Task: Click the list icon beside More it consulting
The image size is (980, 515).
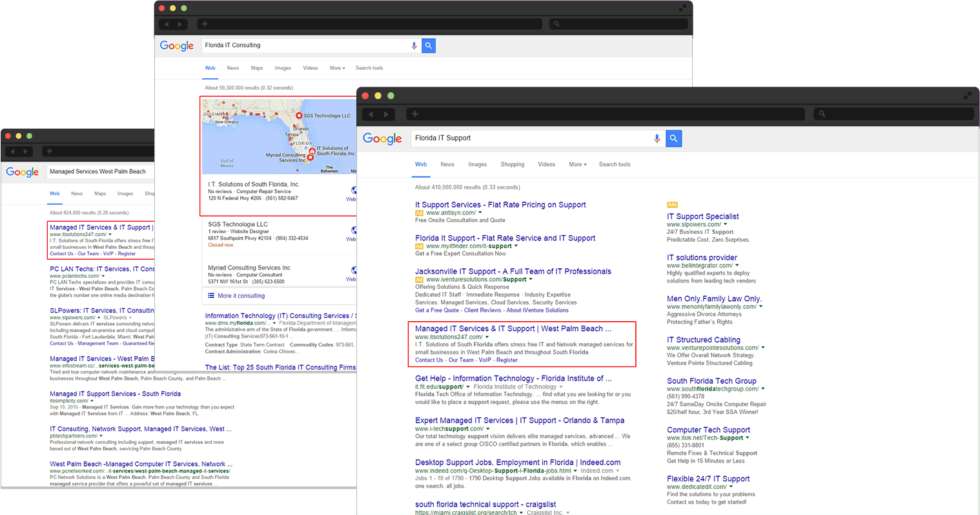Action: tap(211, 295)
